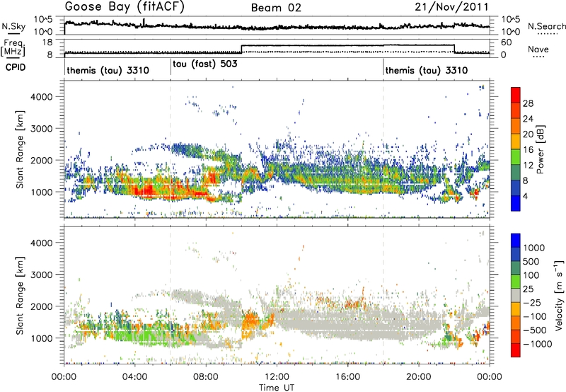Screen dimensions: 566x392
Task: Click the '2000' range tick of the velocity panel
Action: click(41, 306)
